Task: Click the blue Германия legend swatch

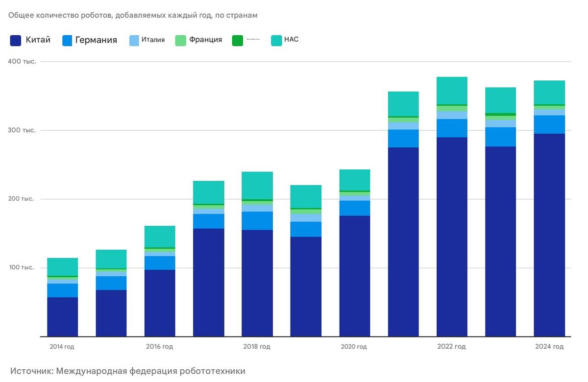Action: click(x=67, y=41)
